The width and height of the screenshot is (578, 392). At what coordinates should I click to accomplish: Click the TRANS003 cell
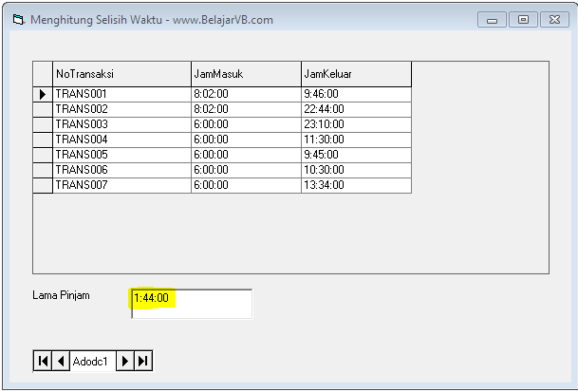pos(122,124)
